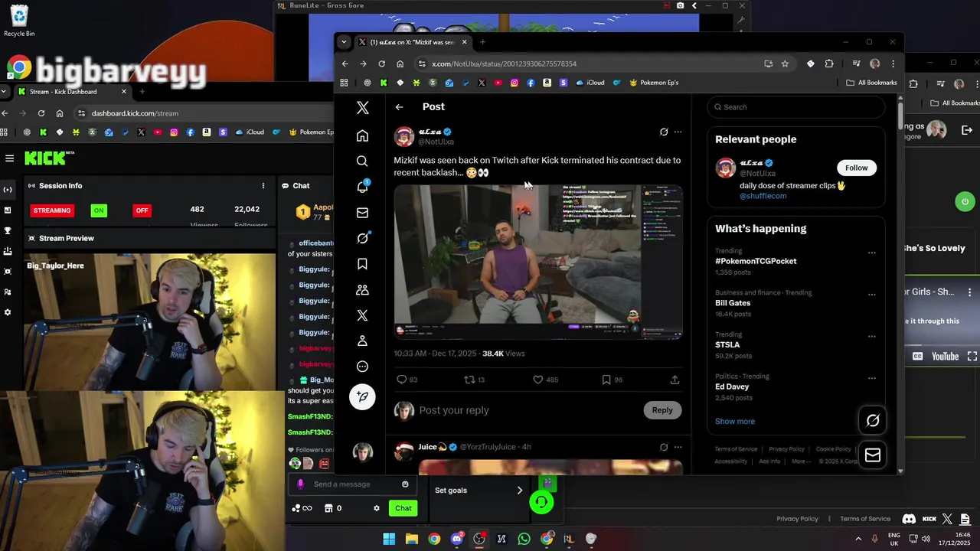Image resolution: width=980 pixels, height=551 pixels.
Task: Switch to the ulxa on X tab
Action: [x=414, y=42]
